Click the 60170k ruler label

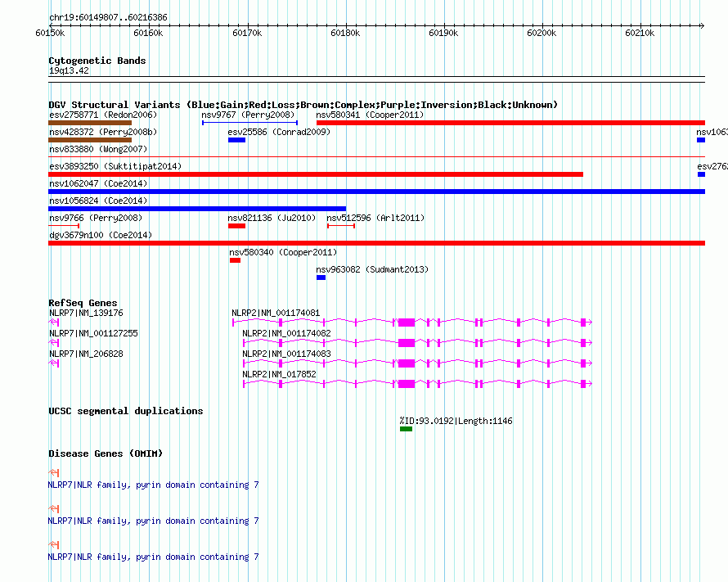tap(247, 33)
